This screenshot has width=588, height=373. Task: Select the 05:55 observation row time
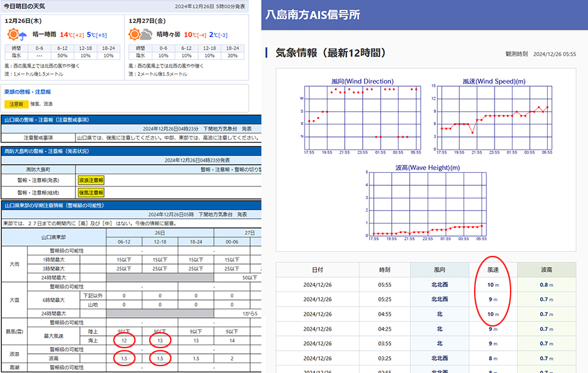pyautogui.click(x=384, y=285)
